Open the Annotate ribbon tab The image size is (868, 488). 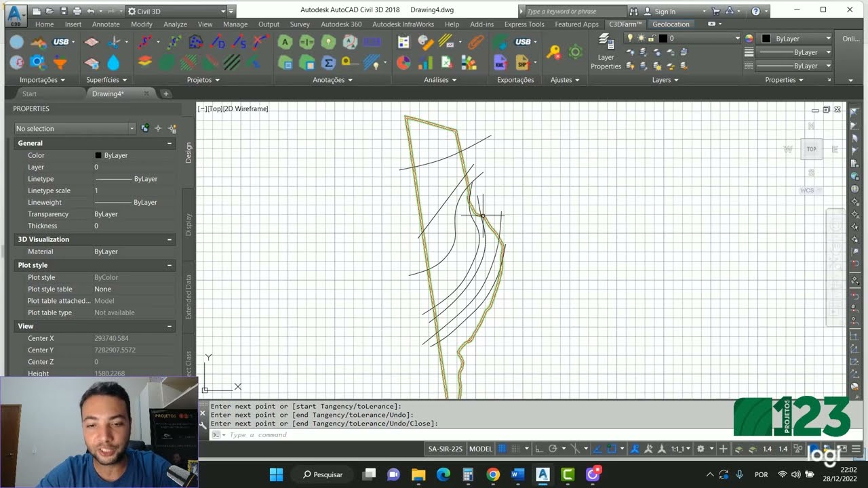tap(106, 24)
